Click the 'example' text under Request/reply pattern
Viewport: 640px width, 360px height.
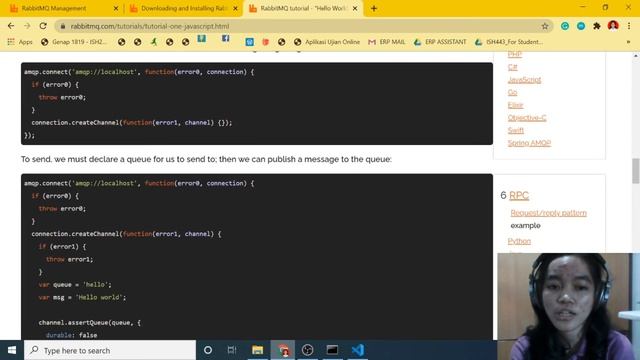[x=525, y=225]
